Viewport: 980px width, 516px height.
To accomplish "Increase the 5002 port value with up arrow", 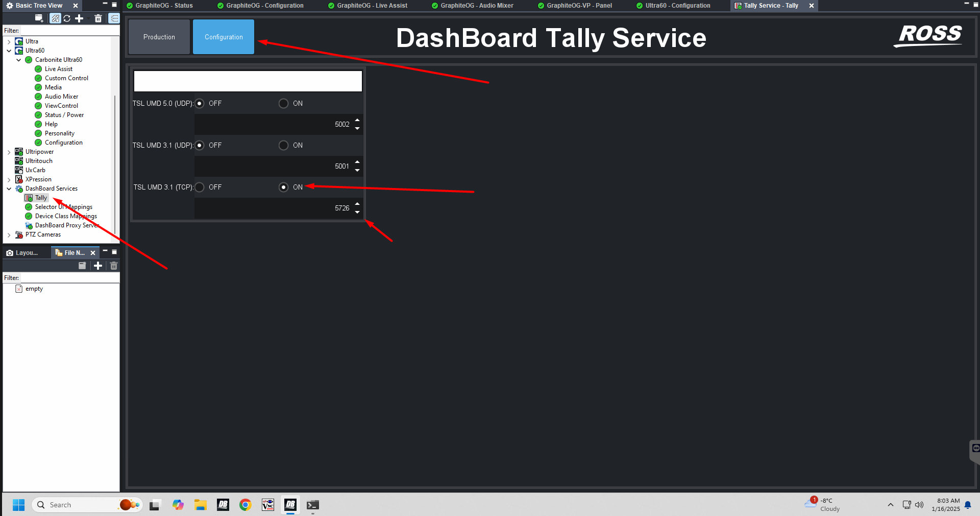I will 357,121.
